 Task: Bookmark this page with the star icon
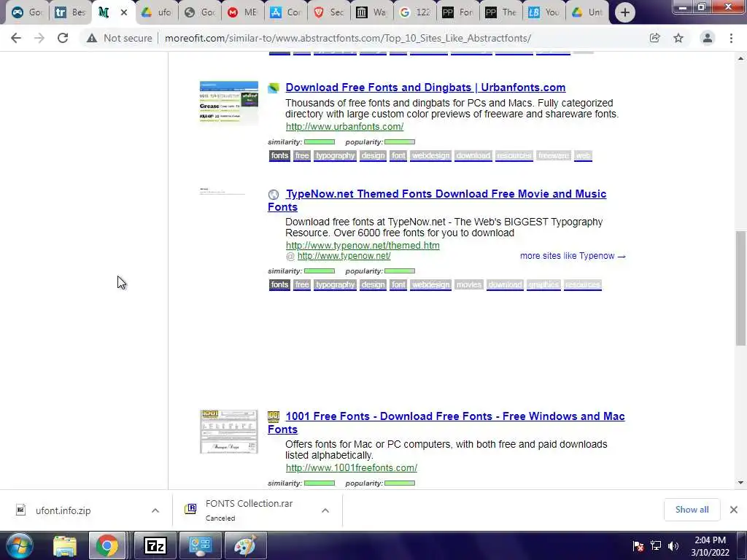pyautogui.click(x=678, y=38)
